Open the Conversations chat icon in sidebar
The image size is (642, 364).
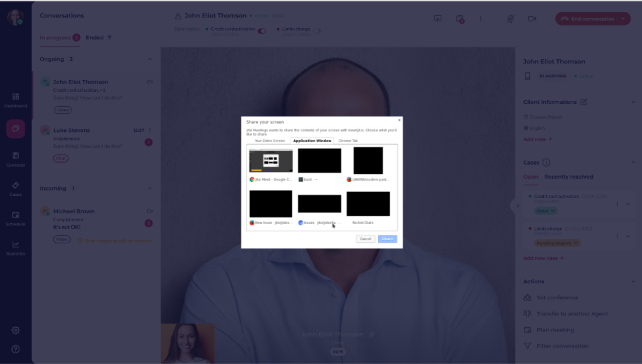pos(15,129)
